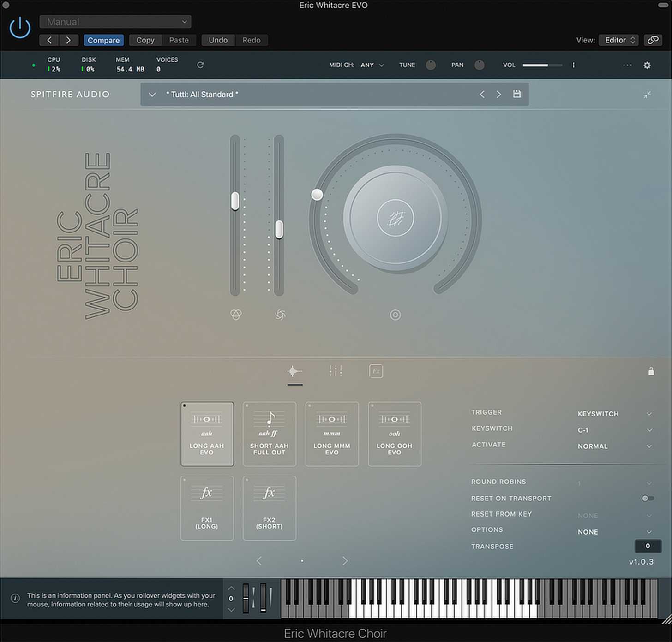Toggle the lock padlock icon
This screenshot has width=672, height=642.
click(x=651, y=371)
